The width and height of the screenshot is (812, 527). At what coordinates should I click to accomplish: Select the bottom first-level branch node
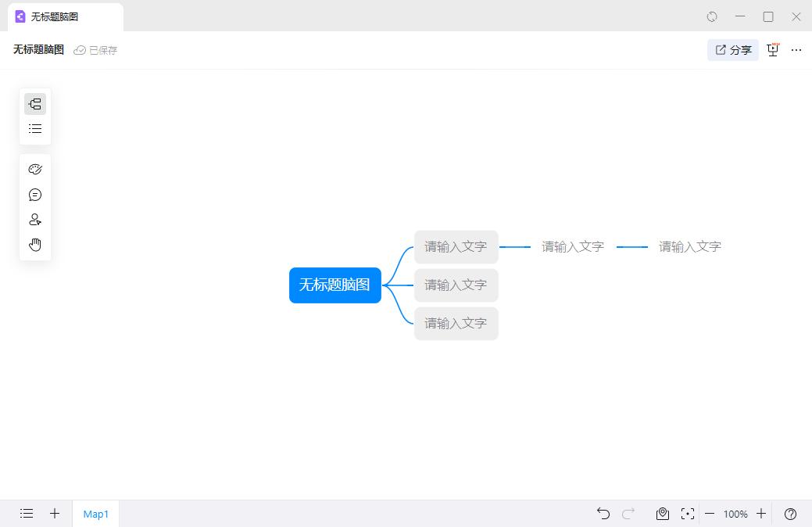pos(456,324)
